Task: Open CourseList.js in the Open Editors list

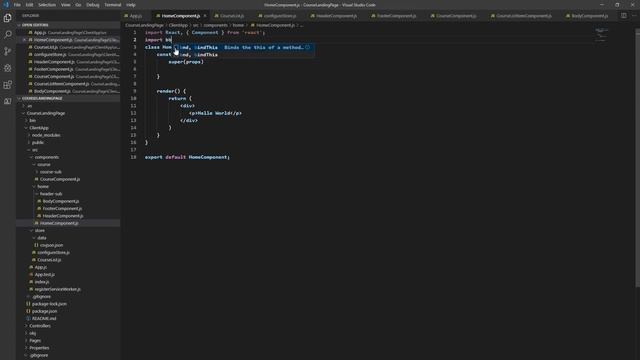Action: coord(68,47)
